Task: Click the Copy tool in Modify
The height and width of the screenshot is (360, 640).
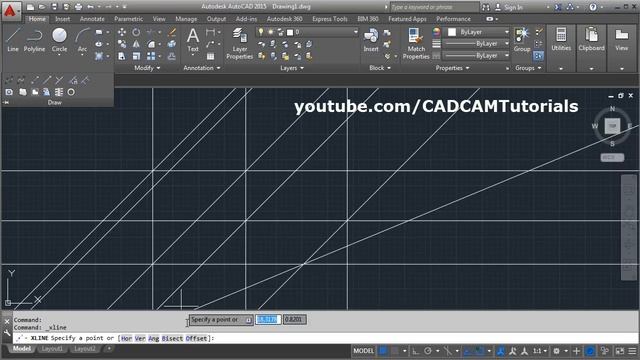Action: point(122,44)
